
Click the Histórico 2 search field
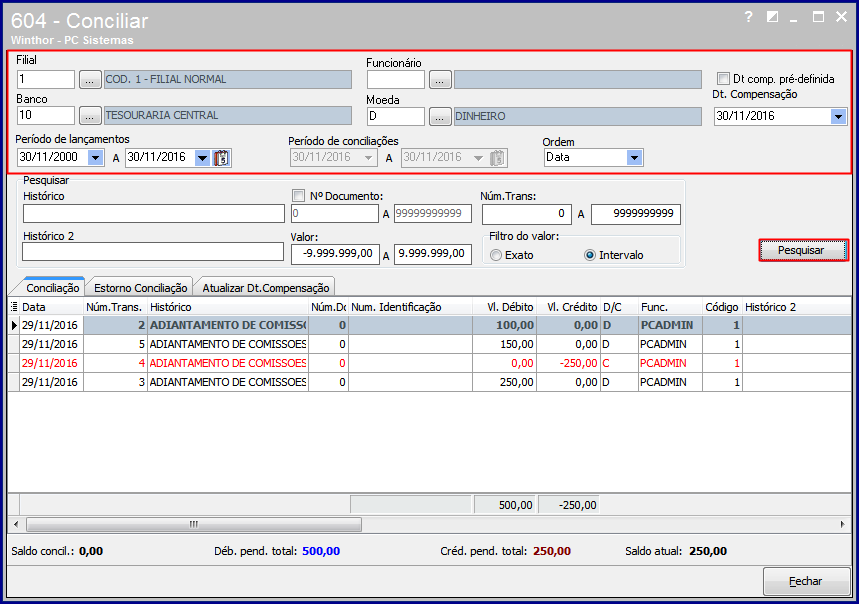(x=153, y=252)
